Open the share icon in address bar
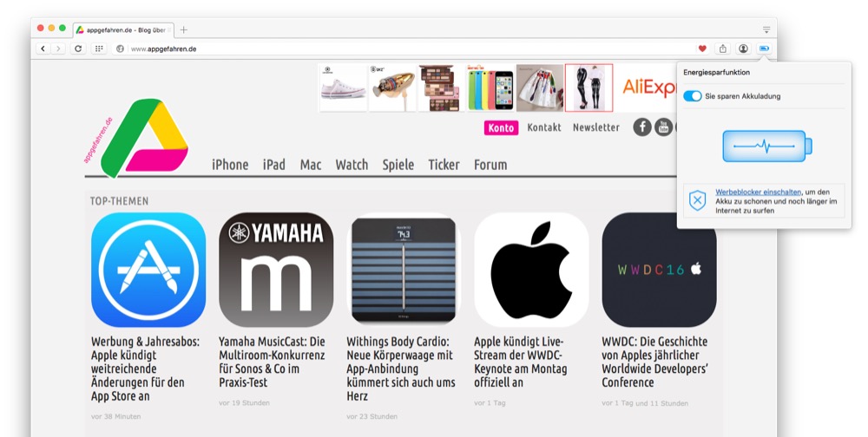 (722, 49)
